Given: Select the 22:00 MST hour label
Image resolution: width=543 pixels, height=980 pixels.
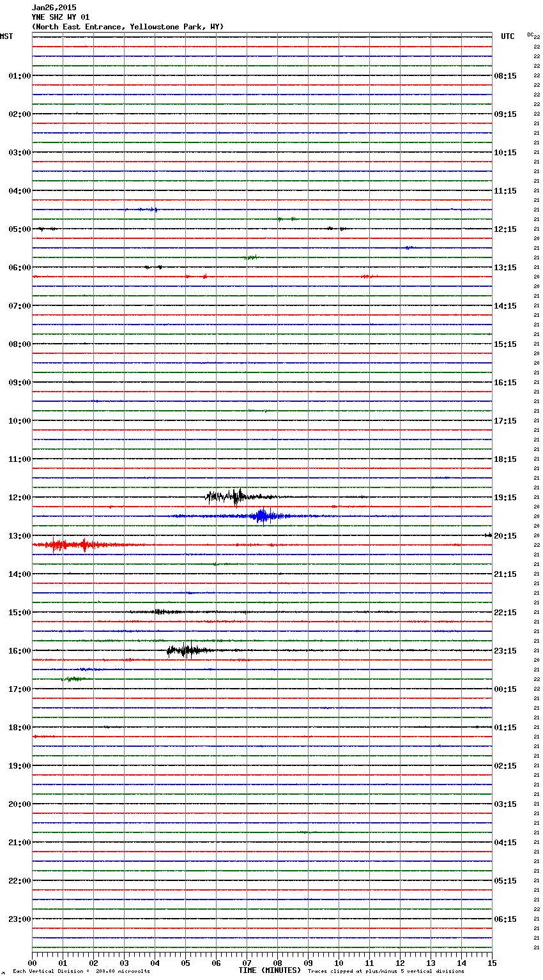Looking at the screenshot, I should click(x=20, y=881).
